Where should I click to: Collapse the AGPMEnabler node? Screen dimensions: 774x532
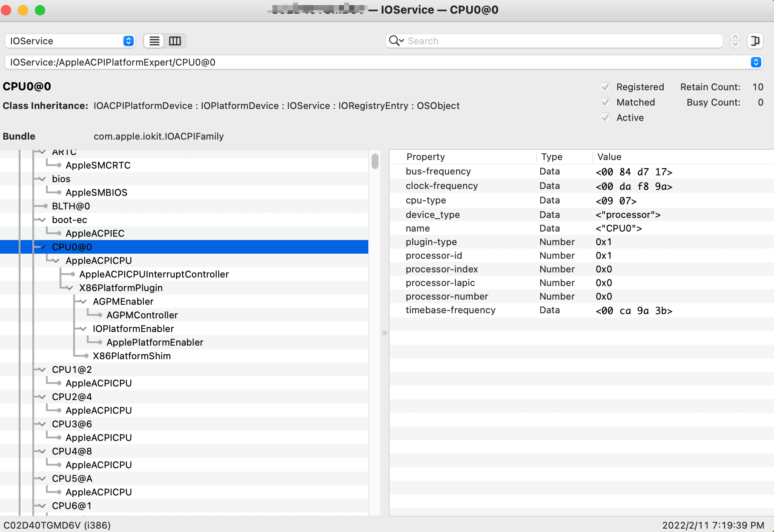click(x=83, y=301)
